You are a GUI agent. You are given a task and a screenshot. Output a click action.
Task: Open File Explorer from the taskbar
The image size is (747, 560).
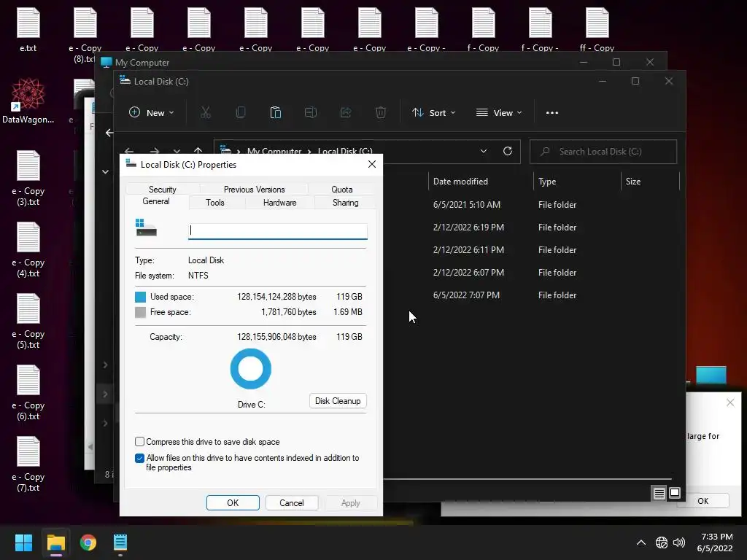tap(55, 542)
